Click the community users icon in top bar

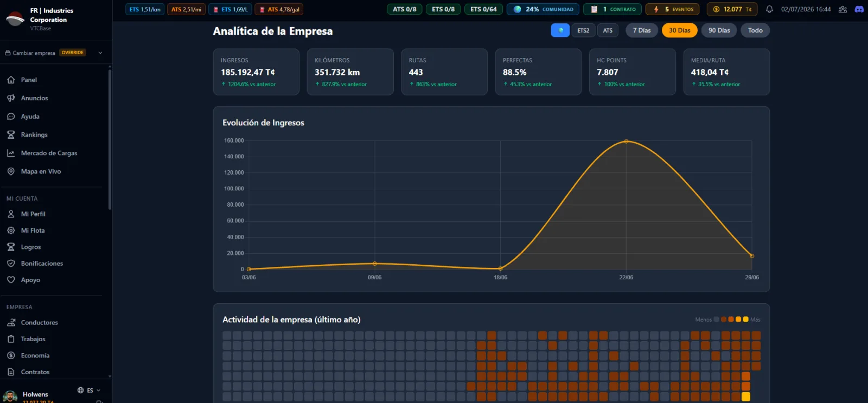click(843, 9)
